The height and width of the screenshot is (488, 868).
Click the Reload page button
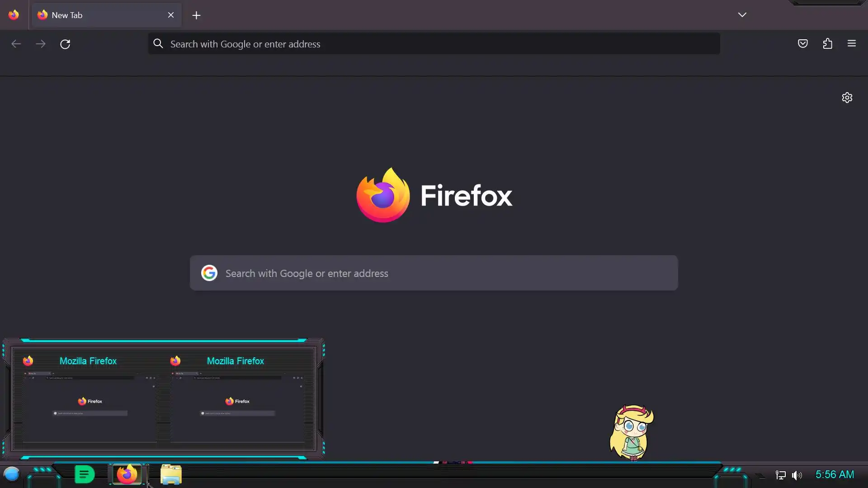pyautogui.click(x=65, y=44)
